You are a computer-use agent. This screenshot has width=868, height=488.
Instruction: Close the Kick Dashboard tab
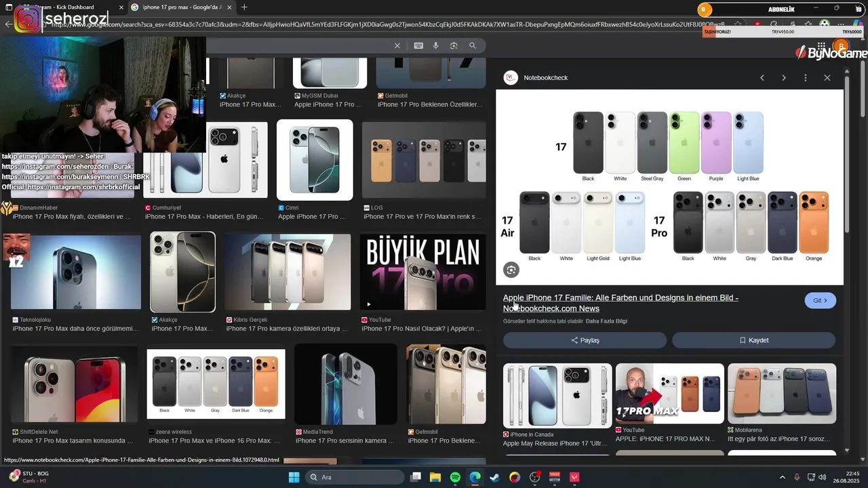121,7
